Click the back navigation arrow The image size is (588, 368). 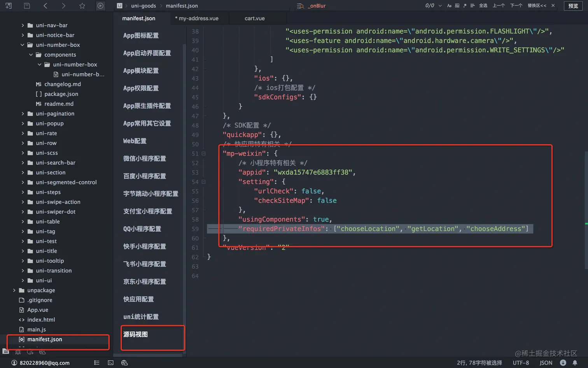coord(45,6)
